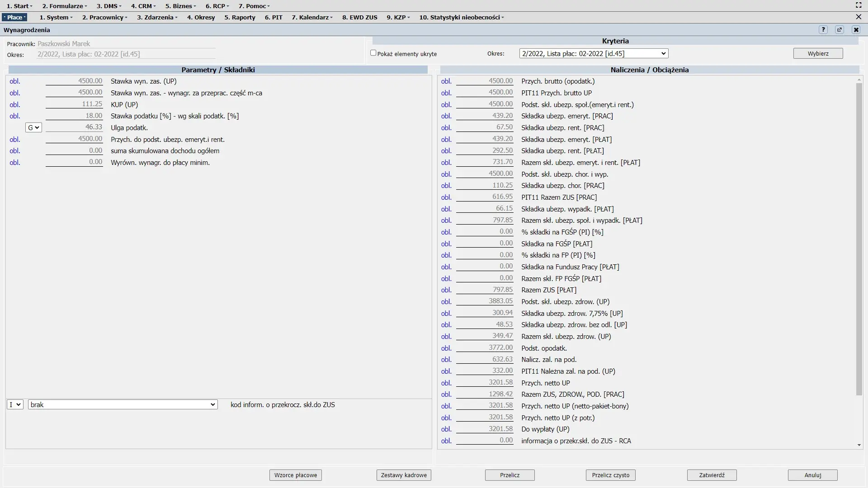This screenshot has height=488, width=868.
Task: Click the Wynagrodzenia panel close icon
Action: pos(856,30)
